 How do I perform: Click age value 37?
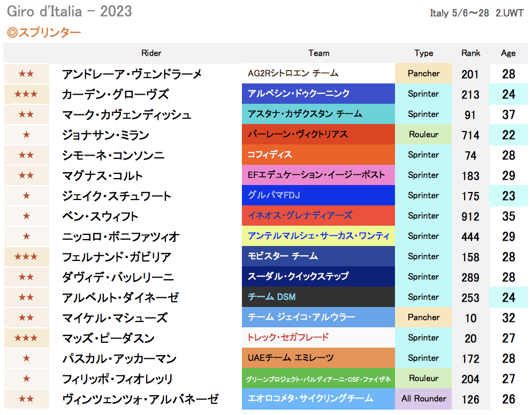pyautogui.click(x=508, y=114)
